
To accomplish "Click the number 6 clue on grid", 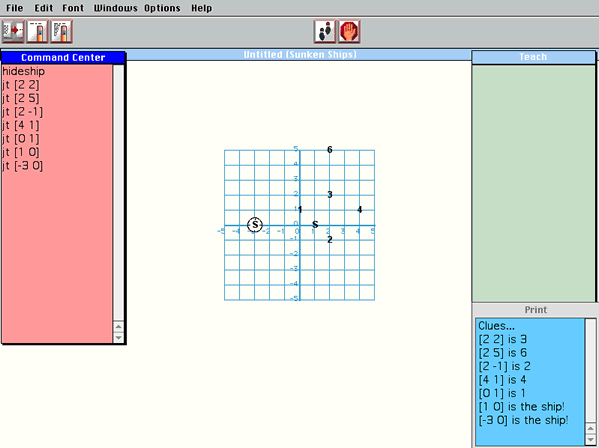I will pos(330,149).
